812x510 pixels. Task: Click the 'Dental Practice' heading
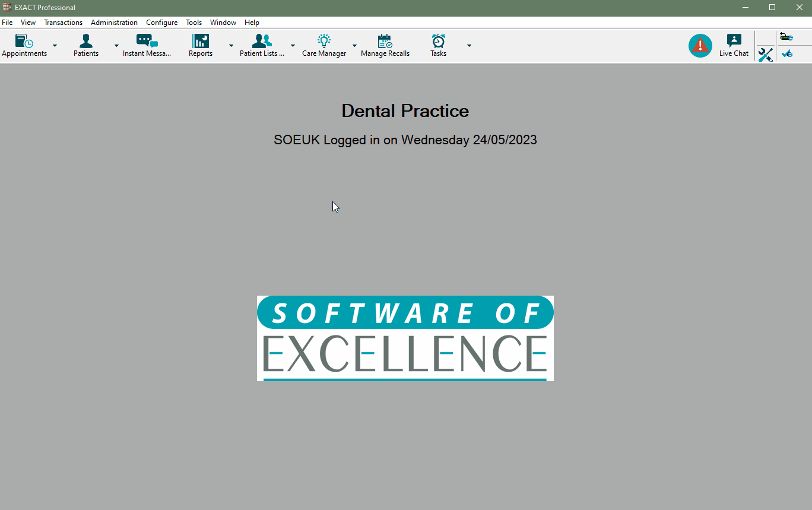(405, 111)
